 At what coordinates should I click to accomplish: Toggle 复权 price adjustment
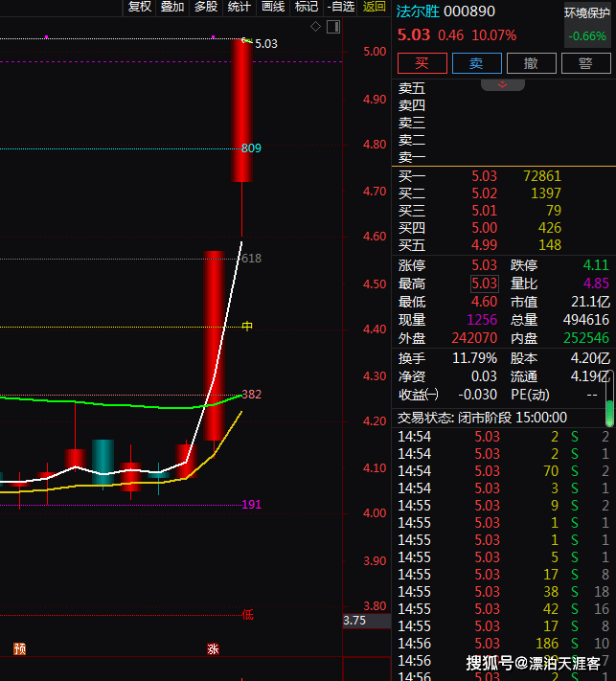pos(139,7)
